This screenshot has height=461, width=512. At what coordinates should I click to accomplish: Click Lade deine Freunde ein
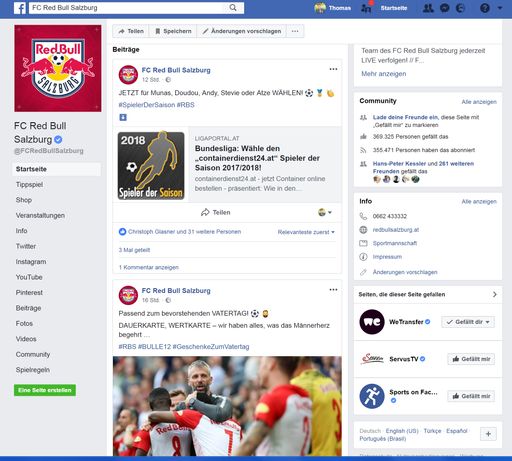click(405, 117)
